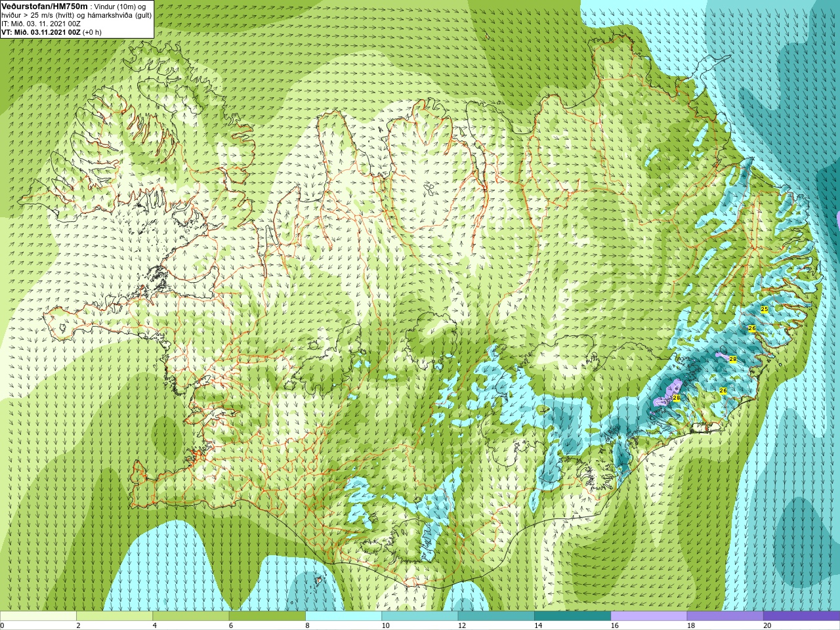Viewport: 840px width, 630px height.
Task: Click the 0–2 m/s pale yellow legend swatch
Action: (x=38, y=616)
